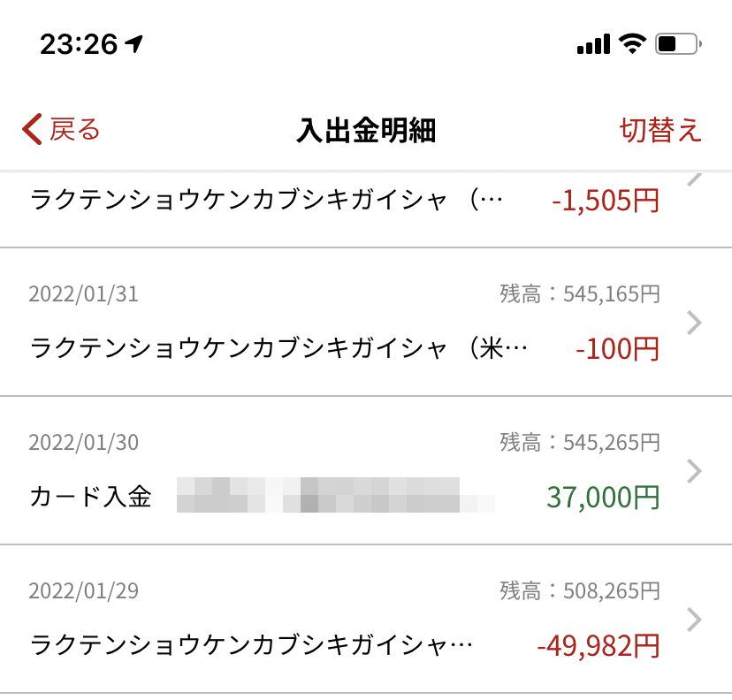This screenshot has height=700, width=732.
Task: Tap the -49,982円 withdrawal amount
Action: pos(598,646)
